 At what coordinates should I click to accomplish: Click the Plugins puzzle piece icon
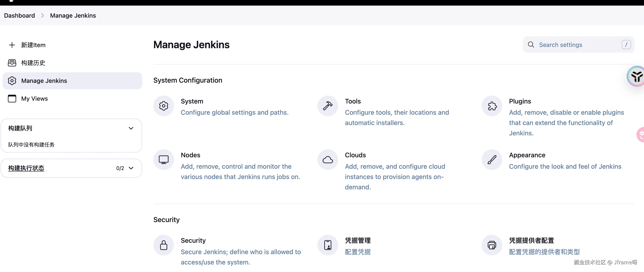click(492, 106)
